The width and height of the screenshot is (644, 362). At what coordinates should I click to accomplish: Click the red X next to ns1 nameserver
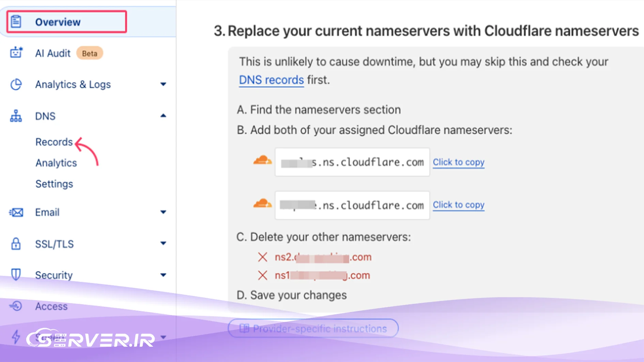(x=262, y=275)
